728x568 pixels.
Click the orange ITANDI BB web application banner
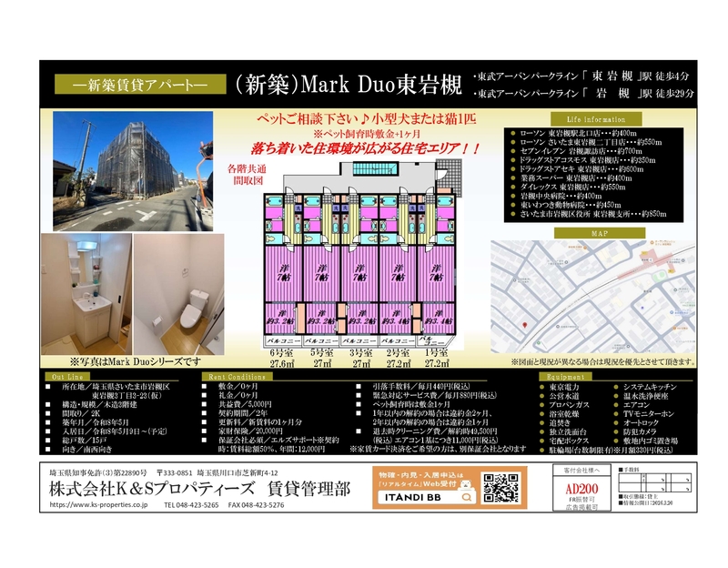tap(425, 488)
